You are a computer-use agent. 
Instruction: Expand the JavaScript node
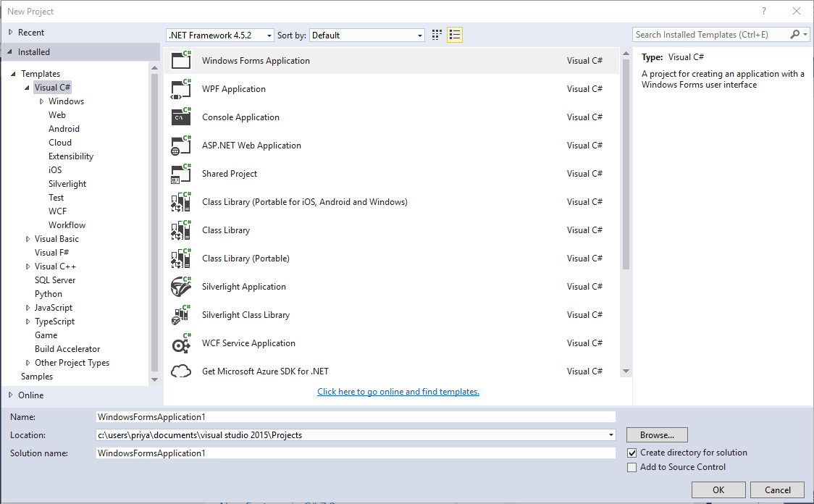coord(28,308)
